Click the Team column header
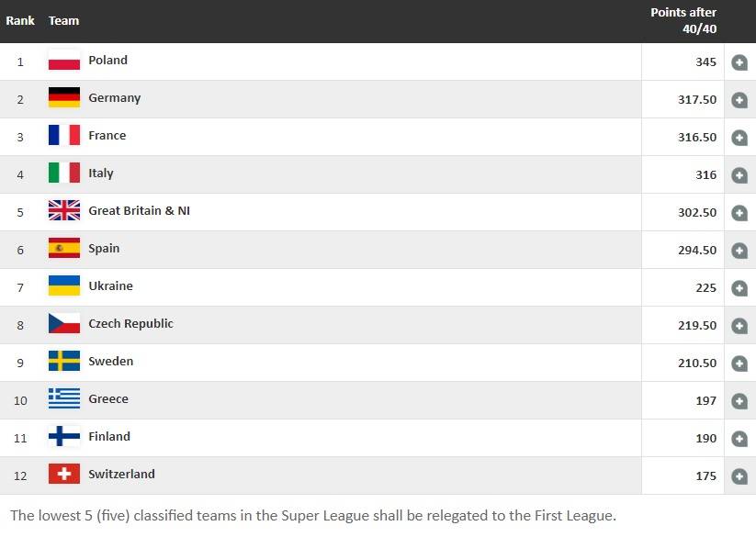This screenshot has width=756, height=537. click(x=64, y=20)
